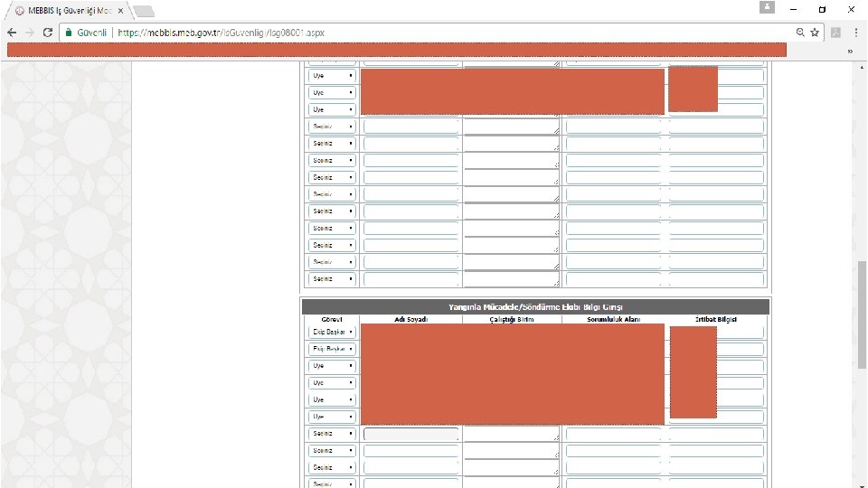
Task: Open first Üye dropdown below the Ekip Başkanı rows
Action: [332, 366]
